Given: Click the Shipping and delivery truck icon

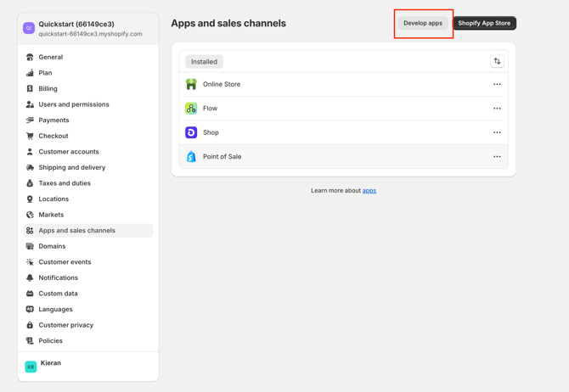Looking at the screenshot, I should tap(30, 167).
